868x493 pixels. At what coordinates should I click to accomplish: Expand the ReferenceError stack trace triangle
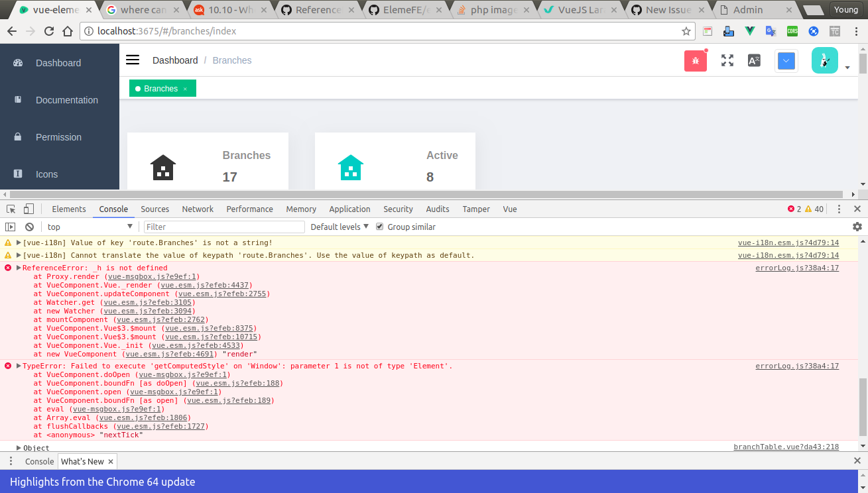pos(18,268)
